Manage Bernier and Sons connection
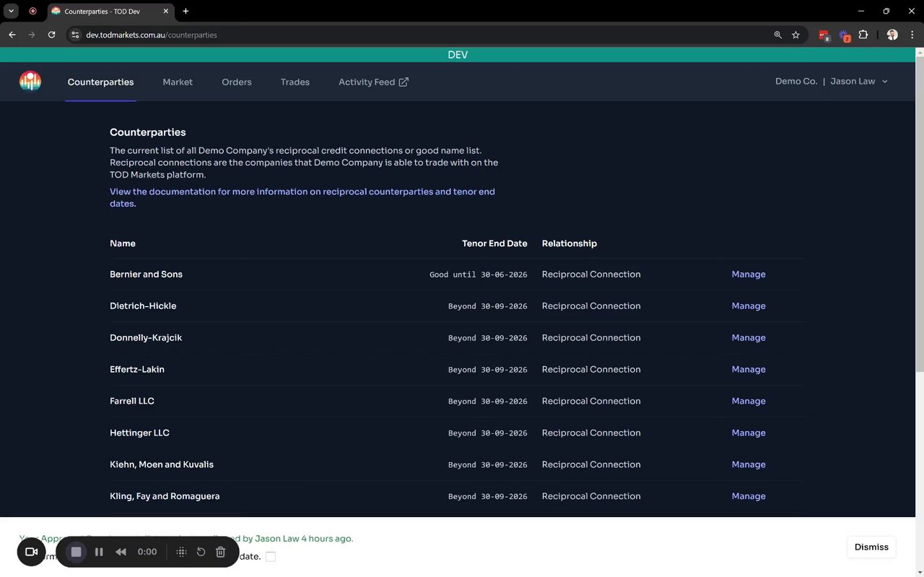The image size is (924, 577). click(x=749, y=274)
